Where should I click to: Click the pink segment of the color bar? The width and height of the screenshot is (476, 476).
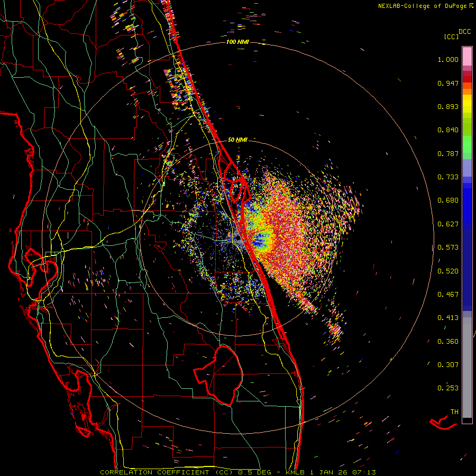[x=467, y=57]
